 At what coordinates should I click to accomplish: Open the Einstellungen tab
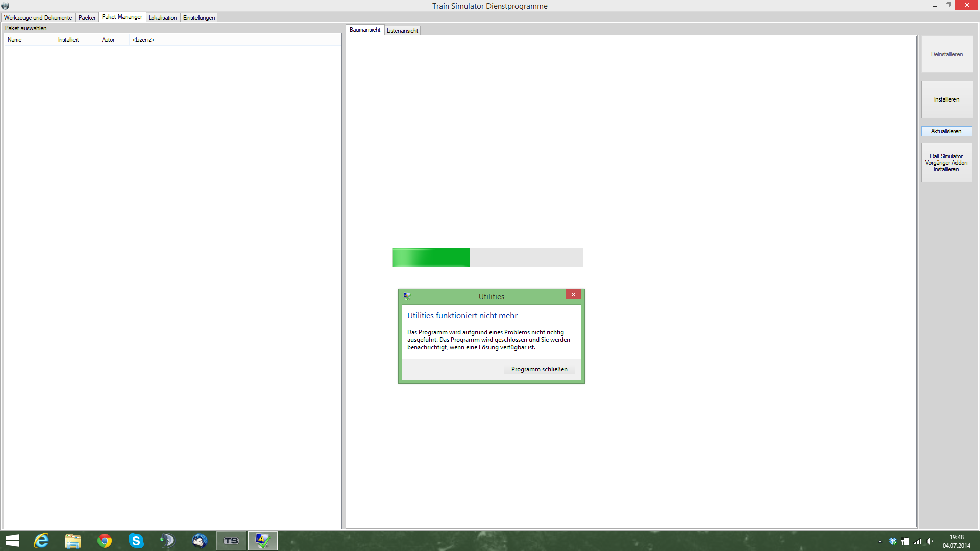199,18
